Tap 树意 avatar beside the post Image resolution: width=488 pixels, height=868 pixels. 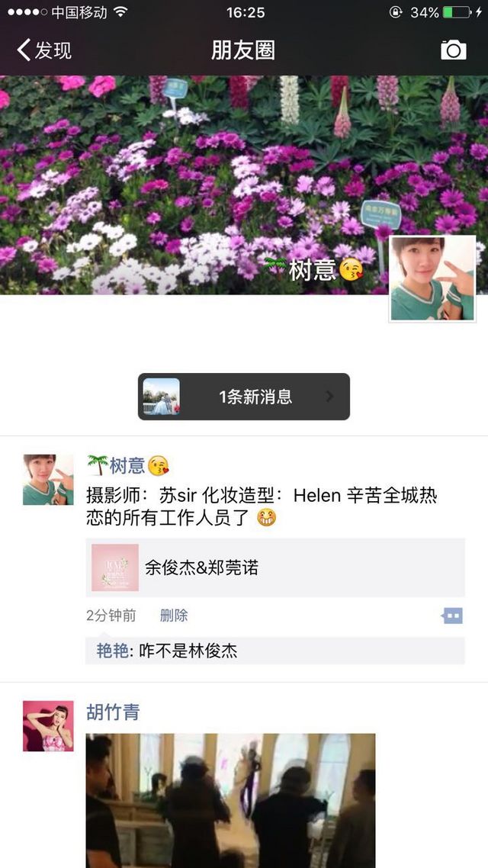(48, 480)
